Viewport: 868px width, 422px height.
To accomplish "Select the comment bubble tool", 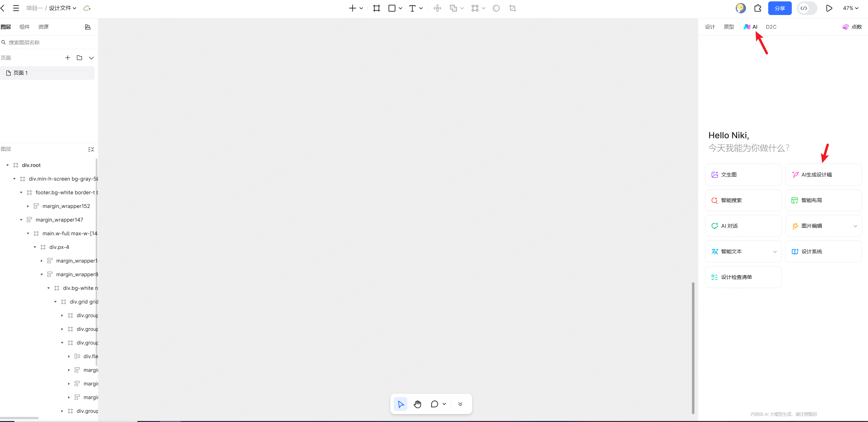I will click(434, 404).
